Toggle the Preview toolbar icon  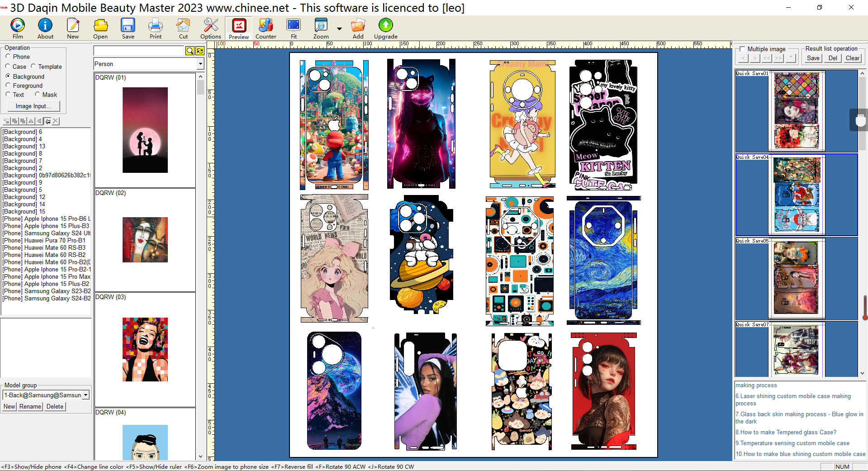(x=239, y=29)
